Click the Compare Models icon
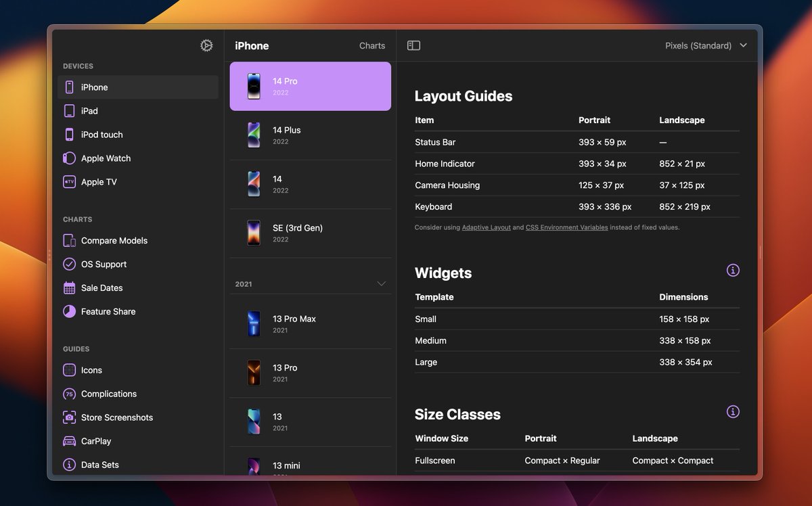This screenshot has height=506, width=812. pyautogui.click(x=69, y=241)
